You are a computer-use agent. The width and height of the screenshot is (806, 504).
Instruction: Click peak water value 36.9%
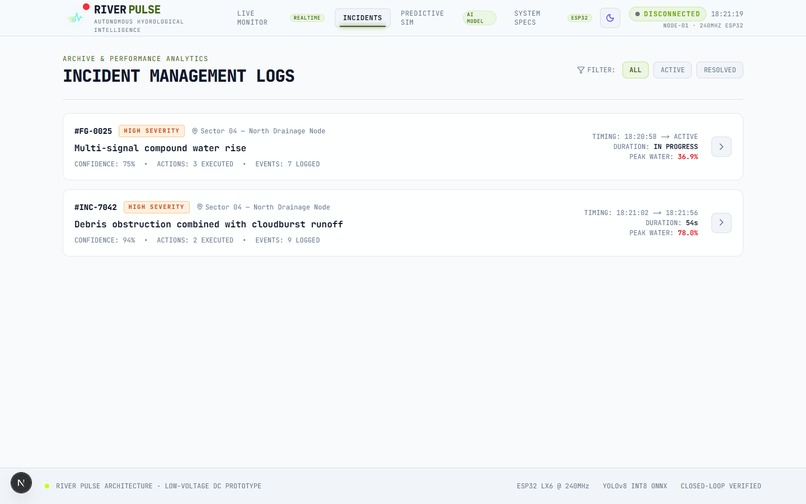point(688,157)
